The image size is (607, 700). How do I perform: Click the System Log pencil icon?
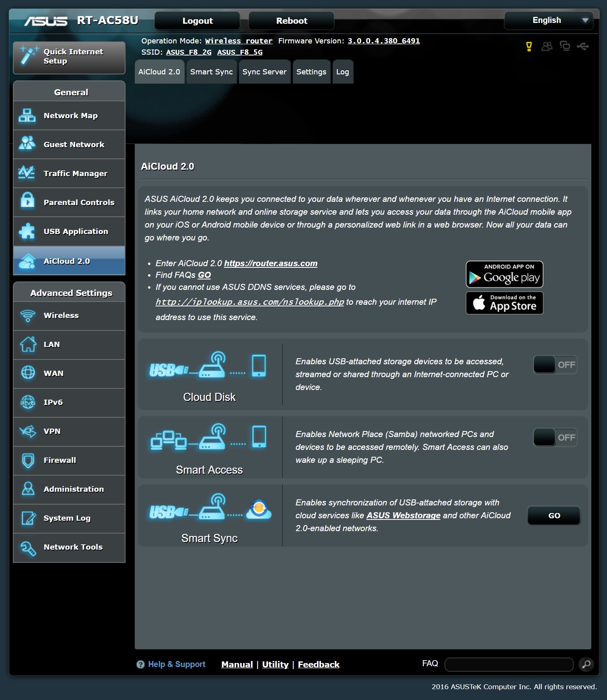[x=28, y=518]
